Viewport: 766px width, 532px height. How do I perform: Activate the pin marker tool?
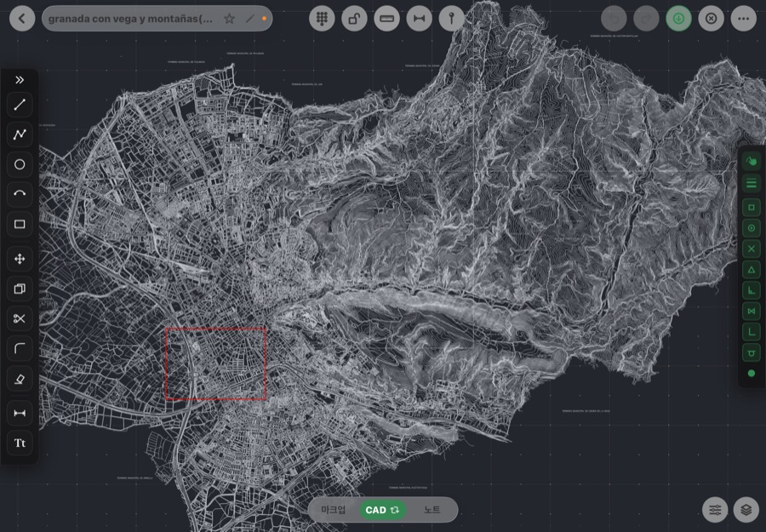451,19
